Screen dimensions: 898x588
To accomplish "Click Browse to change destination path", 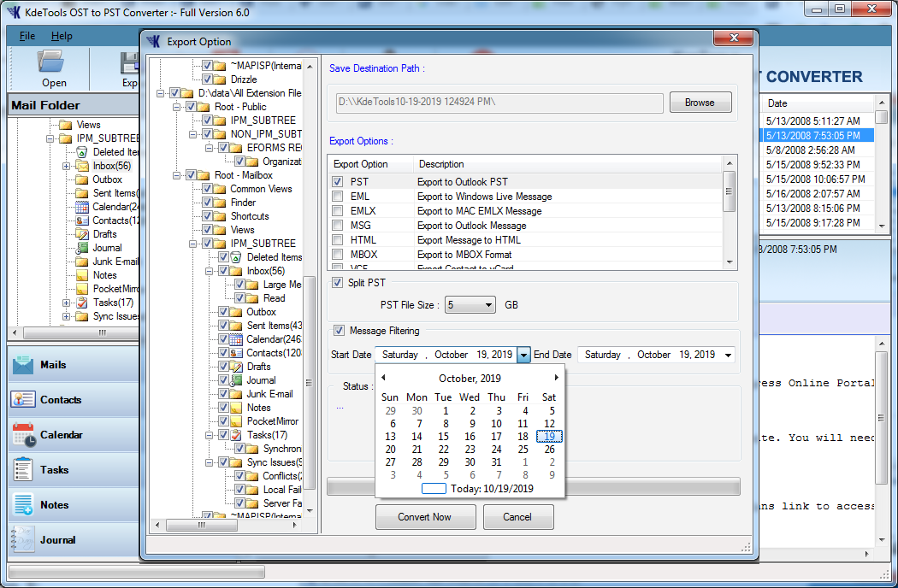I will (x=700, y=102).
